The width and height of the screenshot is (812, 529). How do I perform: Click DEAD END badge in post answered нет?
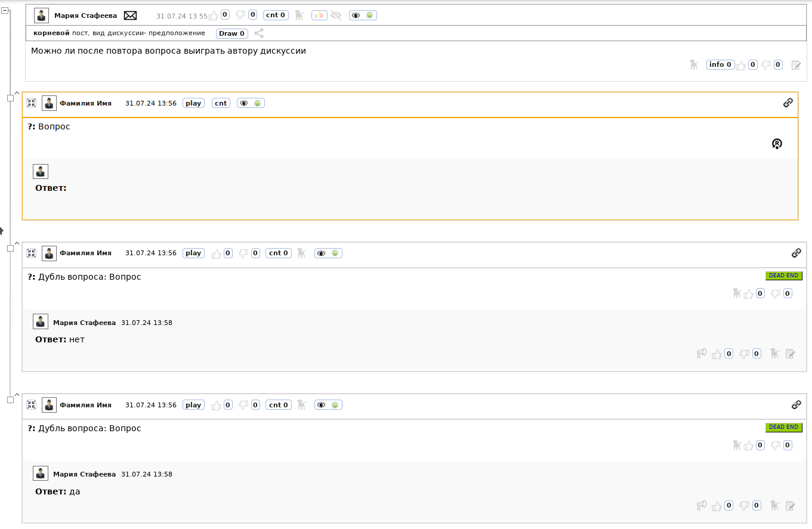point(784,276)
